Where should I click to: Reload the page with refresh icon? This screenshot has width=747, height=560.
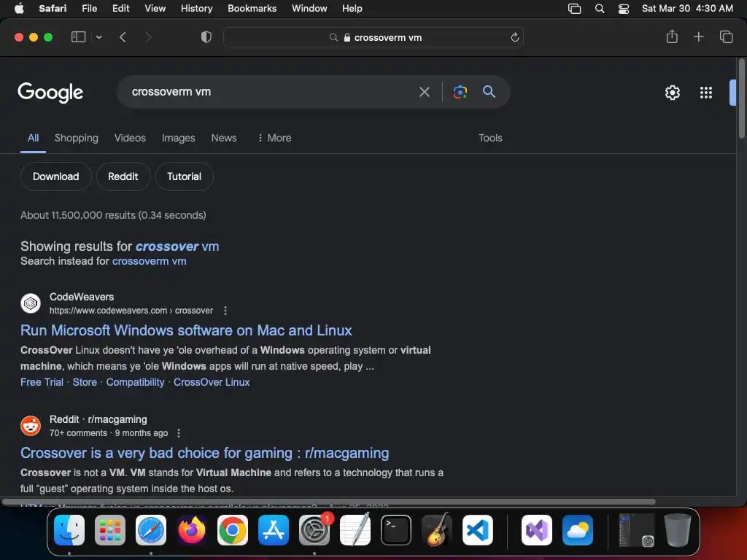pyautogui.click(x=514, y=37)
